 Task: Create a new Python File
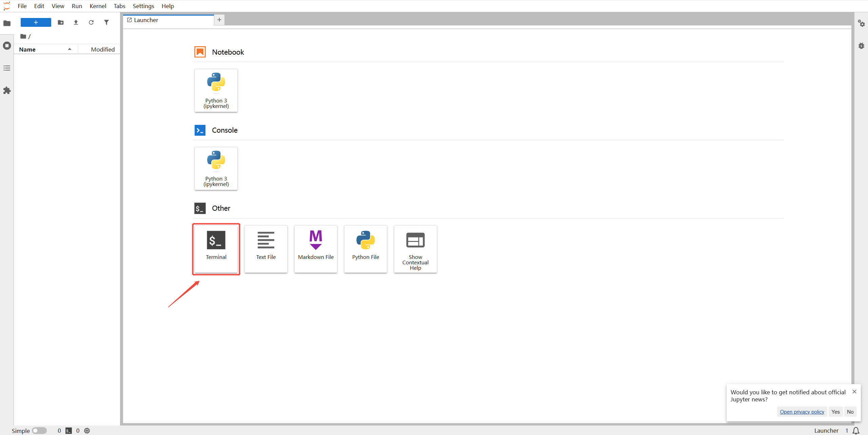366,249
